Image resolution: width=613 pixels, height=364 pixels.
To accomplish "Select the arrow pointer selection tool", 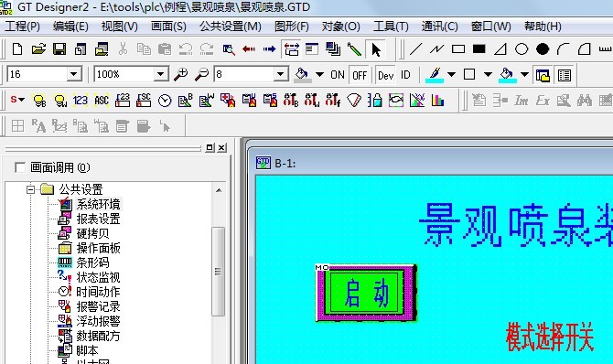I will 376,49.
